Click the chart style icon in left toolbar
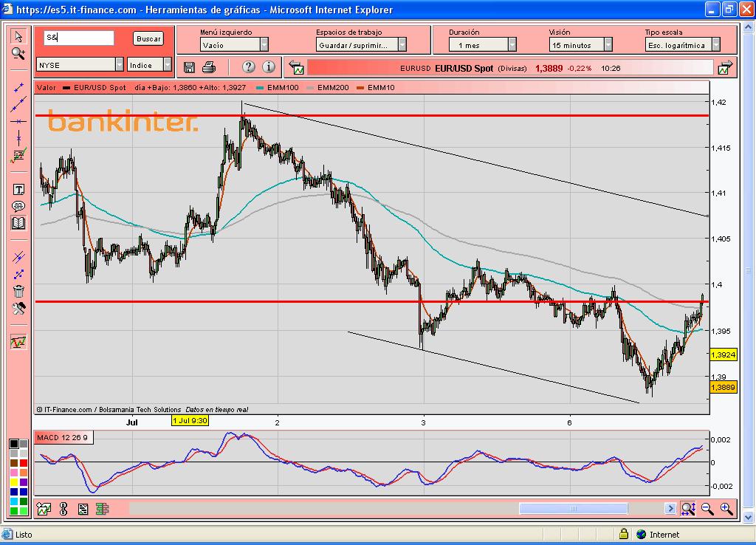 coord(18,342)
